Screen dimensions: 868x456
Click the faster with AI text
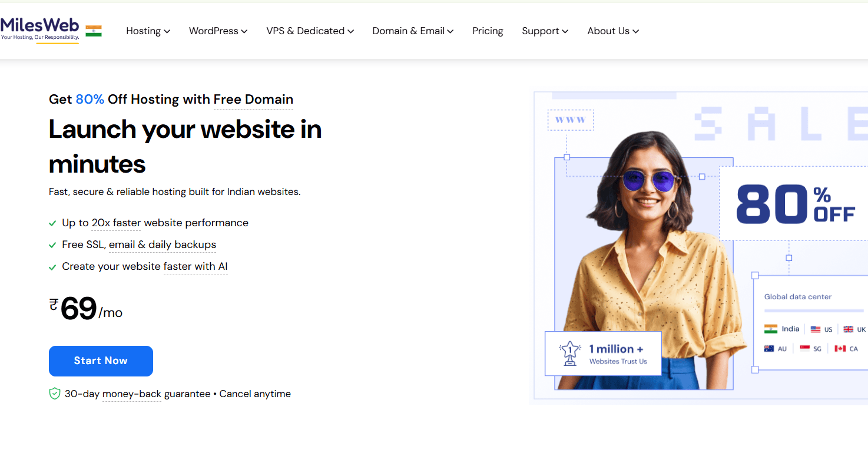196,266
